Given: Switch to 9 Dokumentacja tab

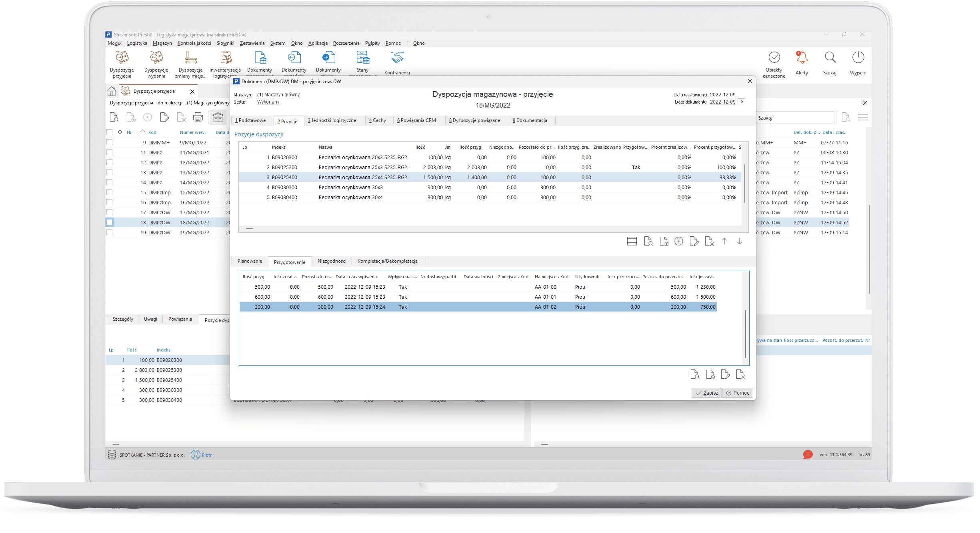Looking at the screenshot, I should tap(530, 120).
